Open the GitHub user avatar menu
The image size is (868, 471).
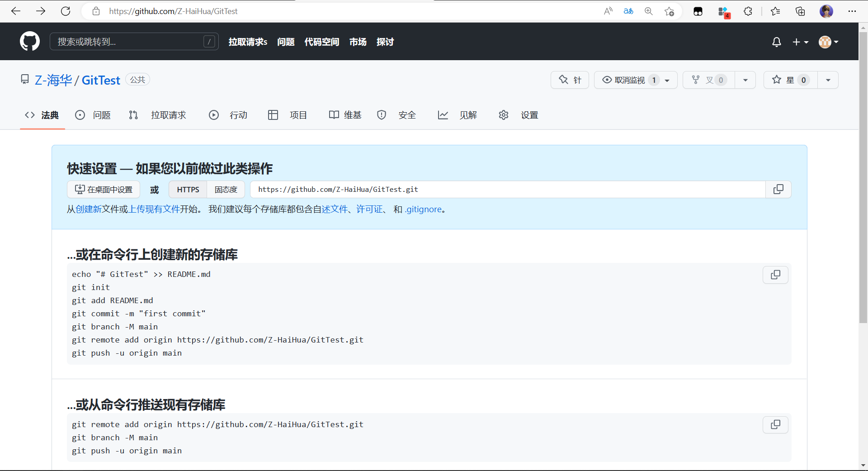pos(828,42)
